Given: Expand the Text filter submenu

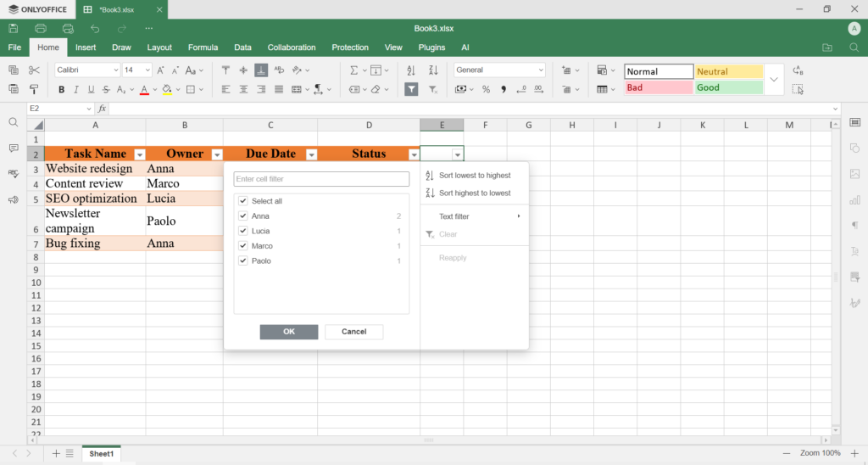Looking at the screenshot, I should pyautogui.click(x=475, y=216).
